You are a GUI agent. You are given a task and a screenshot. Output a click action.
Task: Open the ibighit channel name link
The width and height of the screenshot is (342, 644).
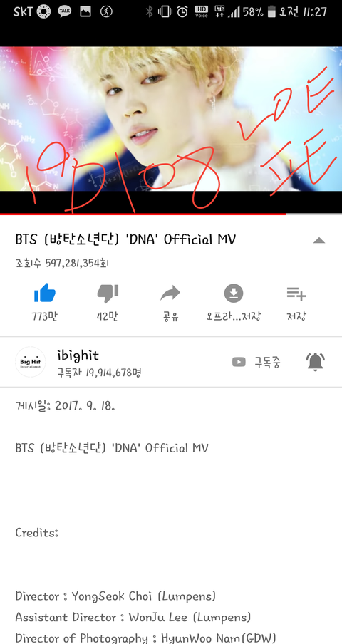(78, 355)
